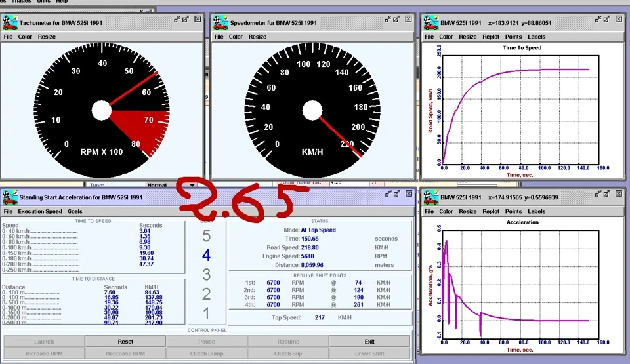Iconify the Standing Start Acceleration window
The width and height of the screenshot is (630, 364).
(x=388, y=193)
